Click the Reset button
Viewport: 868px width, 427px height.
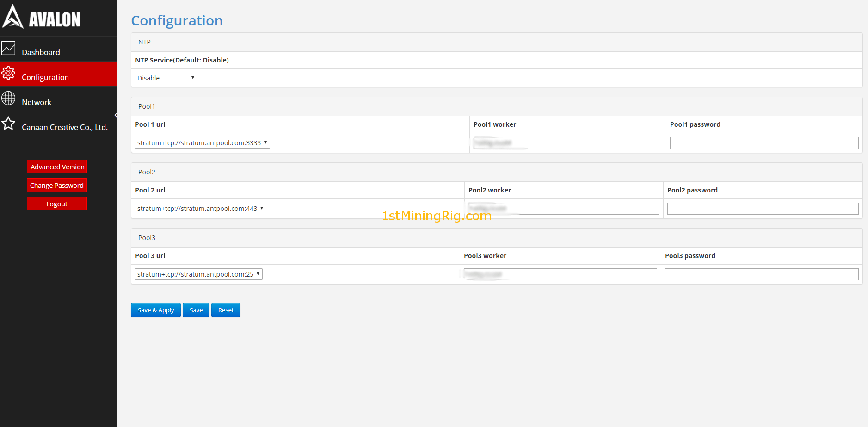pyautogui.click(x=226, y=310)
